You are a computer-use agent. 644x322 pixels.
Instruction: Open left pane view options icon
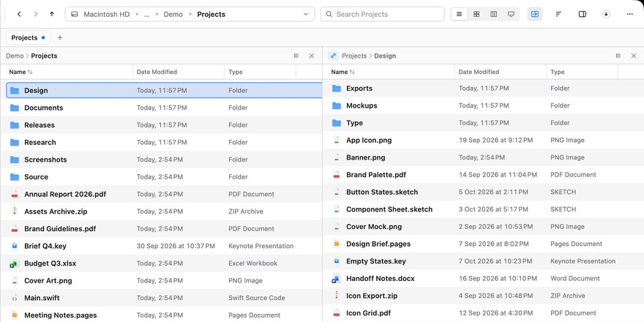click(x=296, y=56)
